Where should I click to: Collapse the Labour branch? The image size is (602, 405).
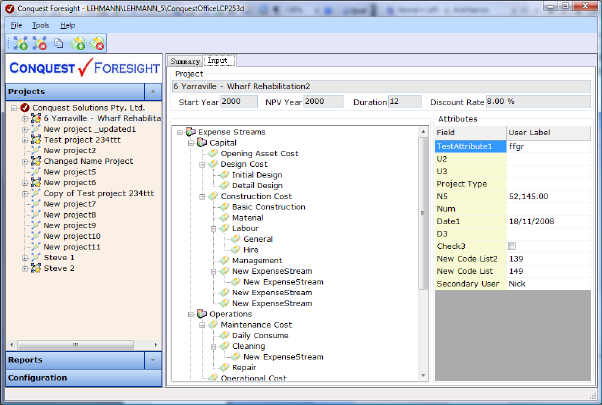point(213,229)
